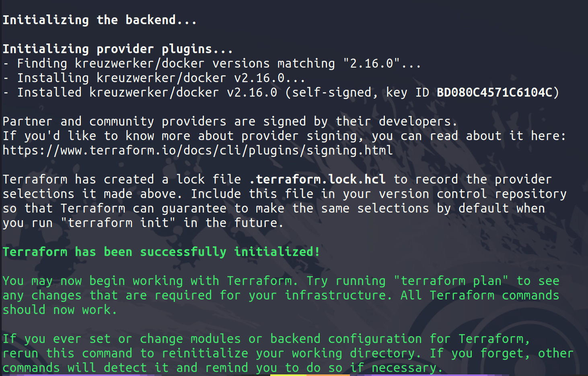Screen dimensions: 588x376
Task: Click the "Installing kreuzwerker/docker v2.16.0..." line
Action: [161, 78]
